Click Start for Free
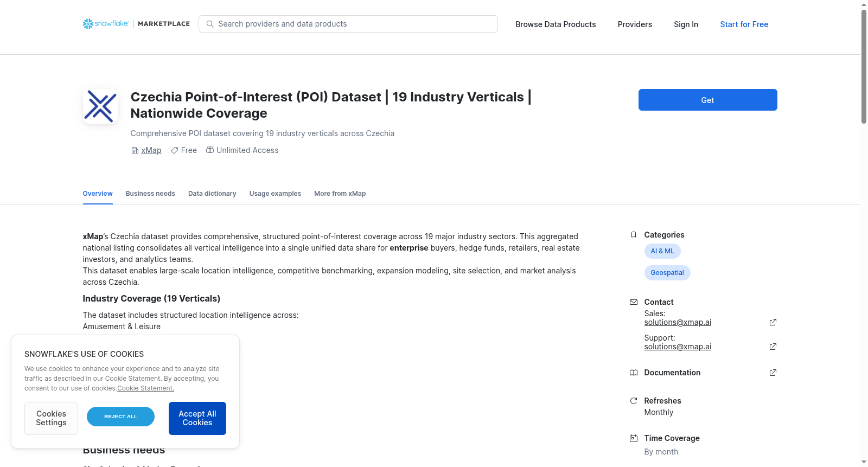This screenshot has height=467, width=868. [744, 24]
